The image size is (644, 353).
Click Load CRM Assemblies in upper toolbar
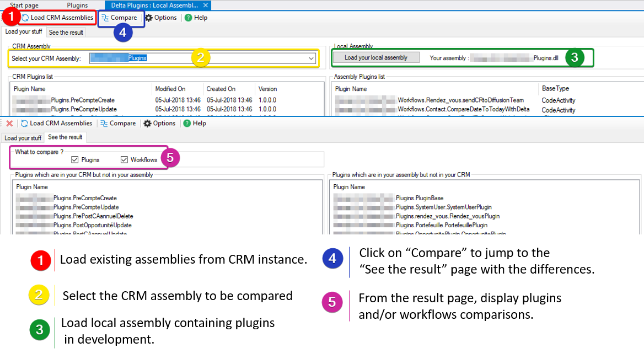pyautogui.click(x=57, y=18)
